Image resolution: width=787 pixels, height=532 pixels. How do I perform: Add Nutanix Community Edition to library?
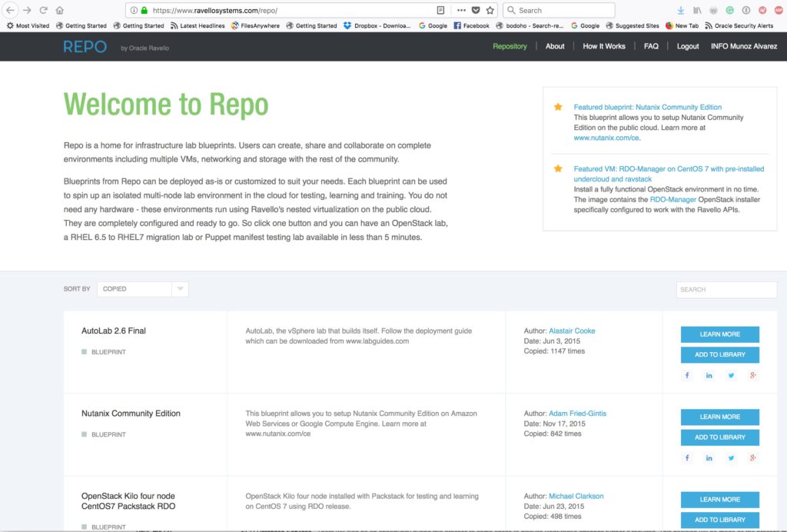(719, 437)
